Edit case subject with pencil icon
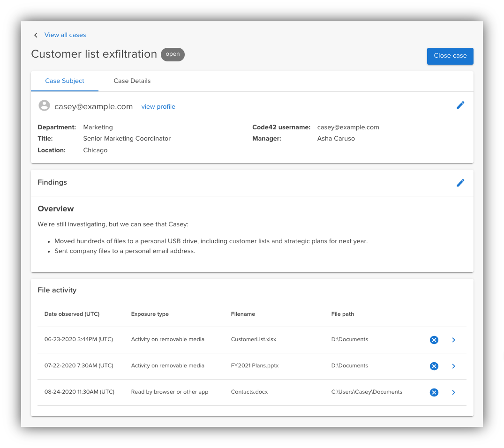 pos(460,105)
